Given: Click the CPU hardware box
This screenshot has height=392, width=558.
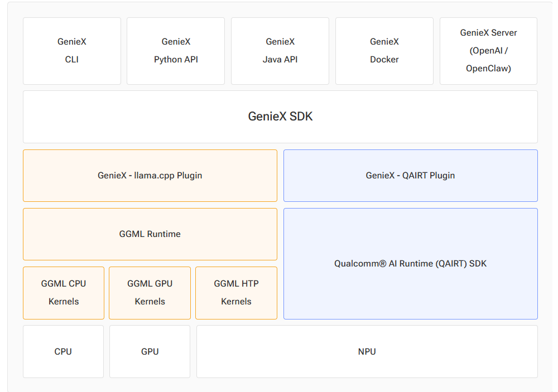Looking at the screenshot, I should (x=64, y=351).
